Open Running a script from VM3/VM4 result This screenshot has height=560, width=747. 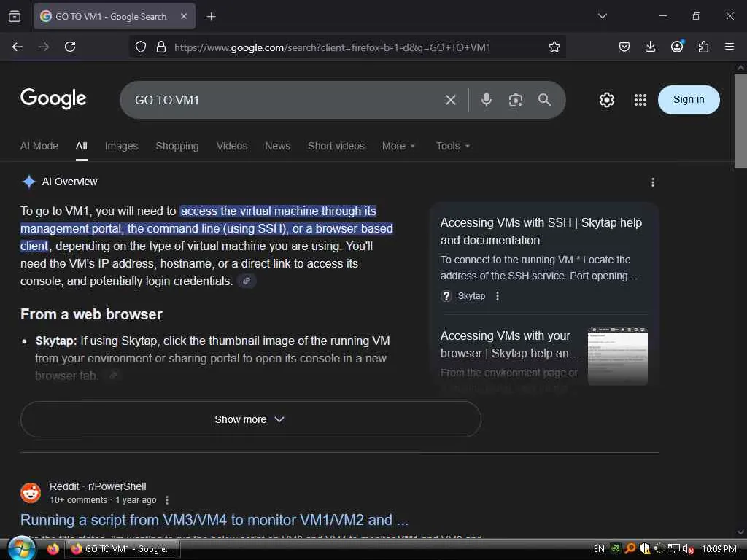pos(214,520)
